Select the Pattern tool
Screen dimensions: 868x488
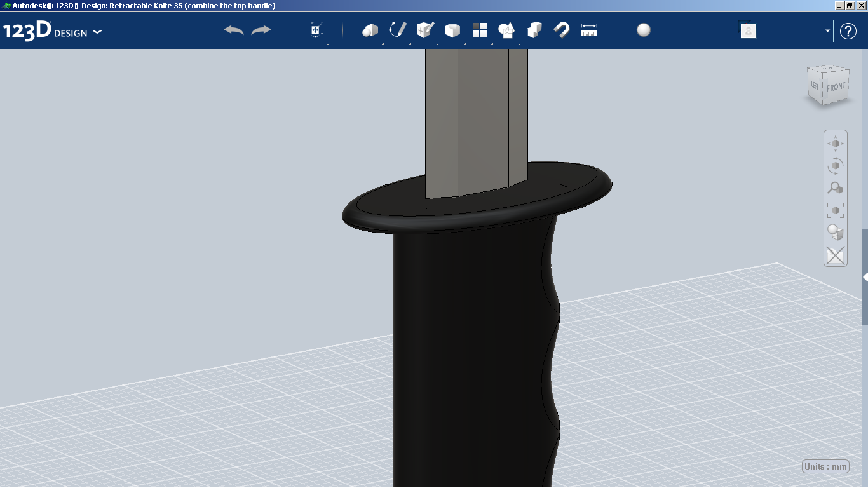479,29
